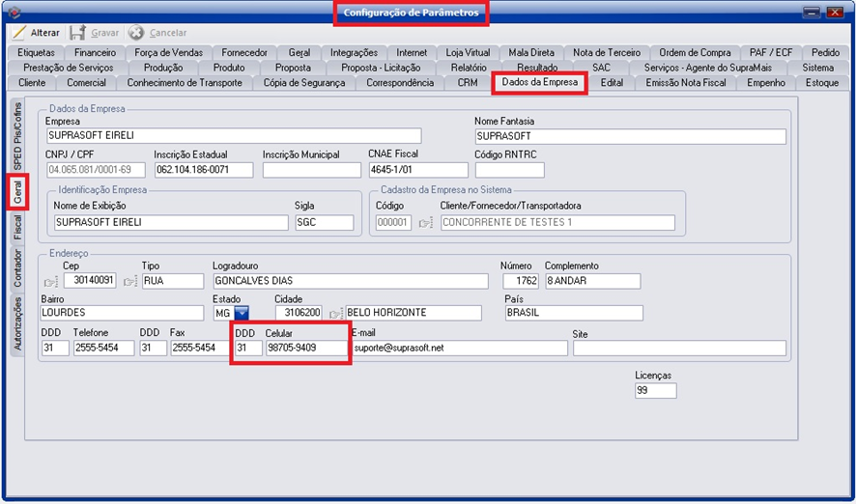
Task: Open the Contador side tab
Action: pos(17,267)
